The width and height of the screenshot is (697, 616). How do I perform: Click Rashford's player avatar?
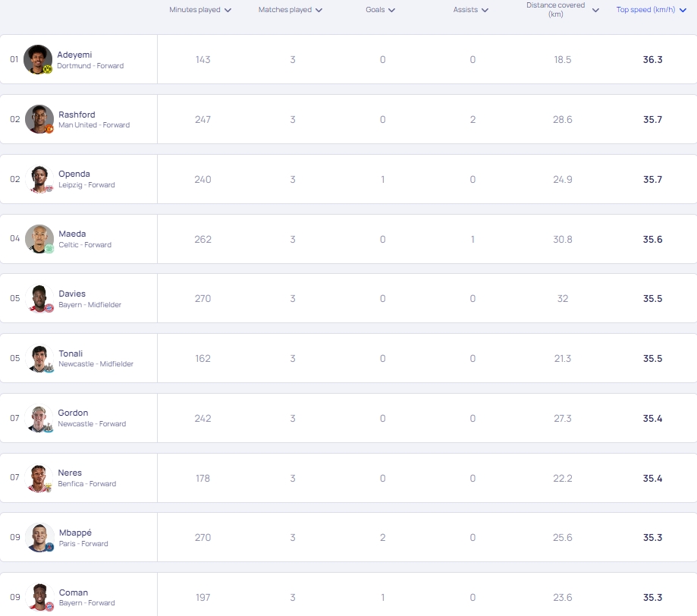click(x=39, y=119)
